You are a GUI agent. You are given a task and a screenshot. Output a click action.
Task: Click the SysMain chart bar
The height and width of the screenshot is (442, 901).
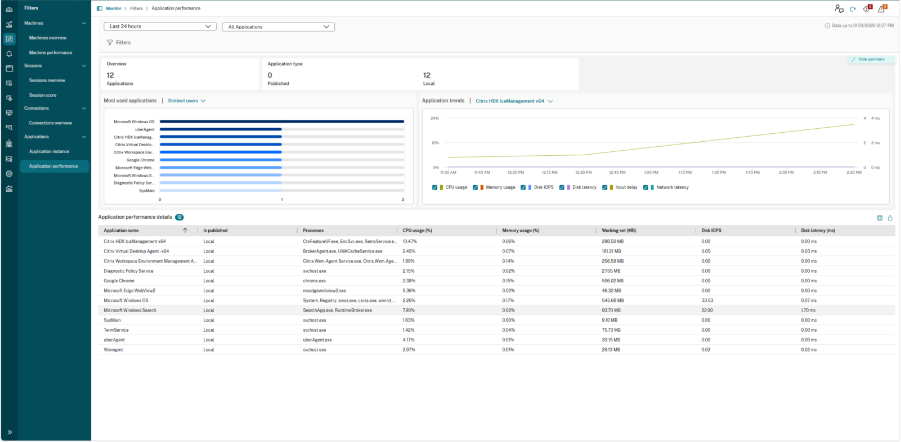[221, 190]
